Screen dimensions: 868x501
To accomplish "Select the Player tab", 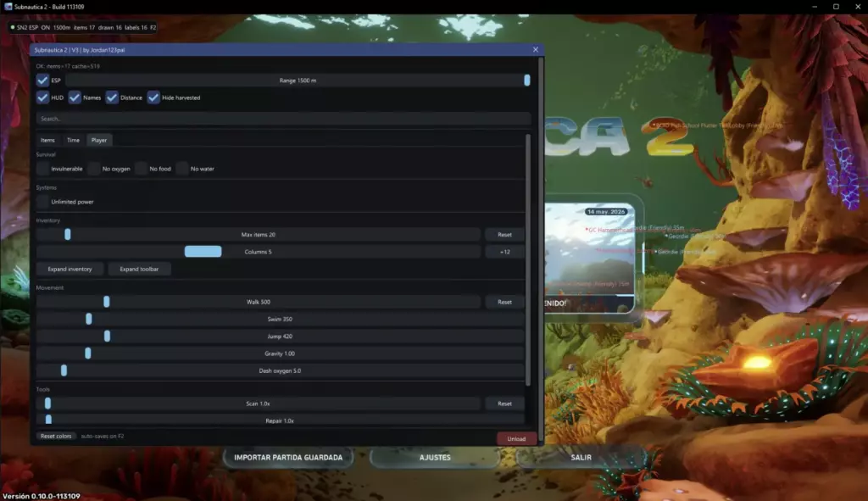I will tap(99, 140).
